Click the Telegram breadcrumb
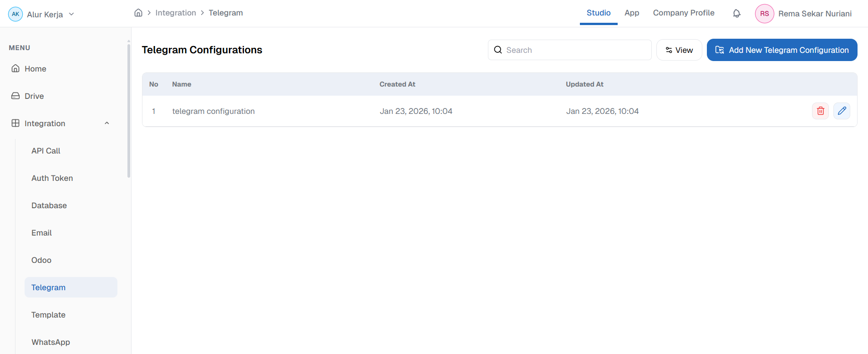This screenshot has height=354, width=868. click(x=226, y=13)
